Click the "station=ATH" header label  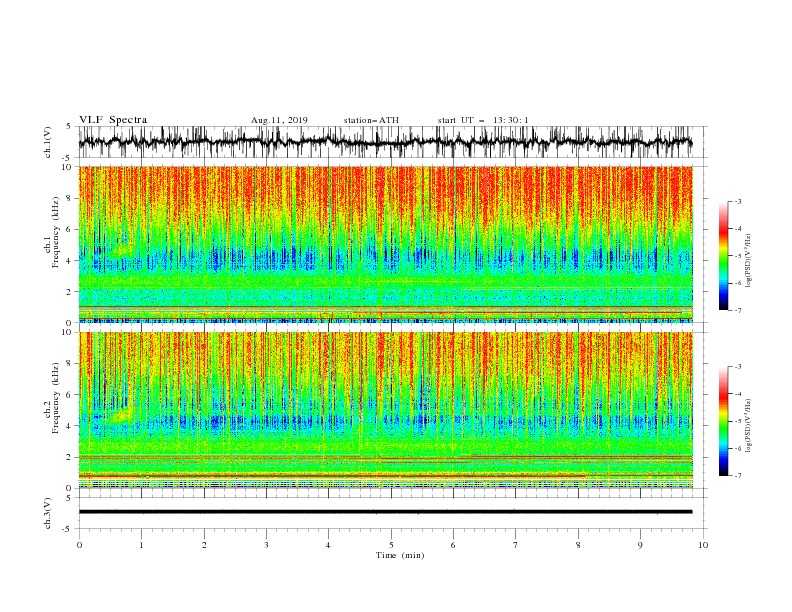(371, 120)
